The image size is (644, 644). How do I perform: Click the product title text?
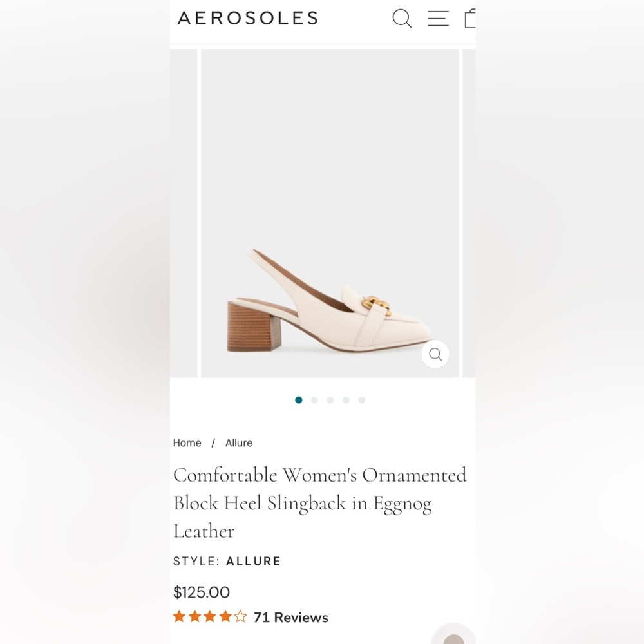pos(320,503)
